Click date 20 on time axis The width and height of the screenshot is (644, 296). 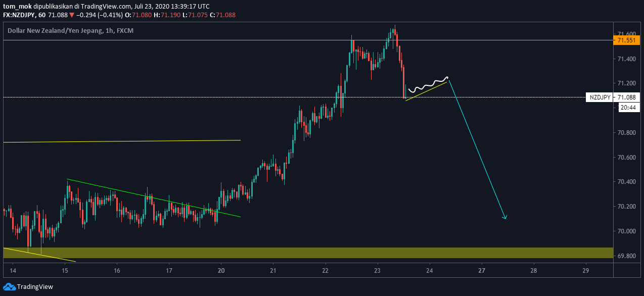pyautogui.click(x=221, y=270)
